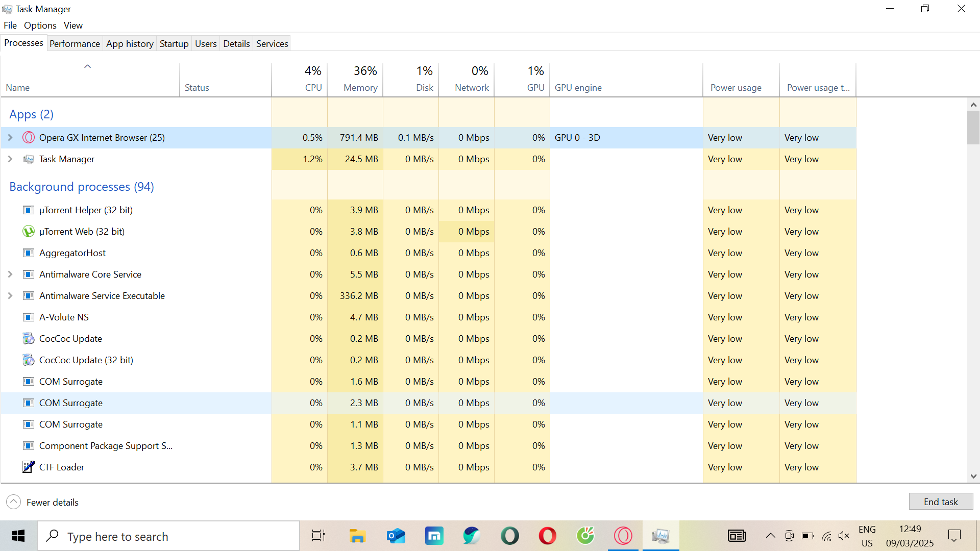This screenshot has width=980, height=551.
Task: Open Wi-Fi network tray icon
Action: 826,536
